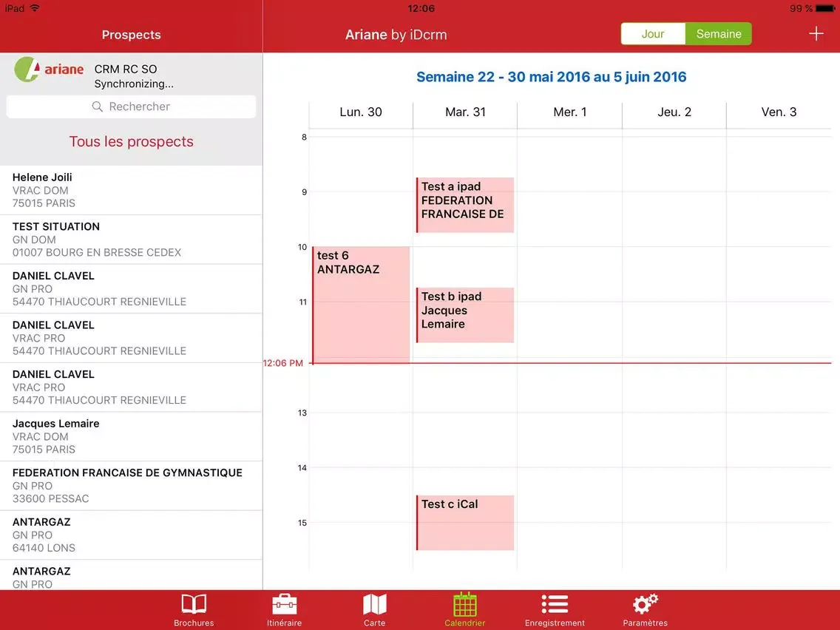840x630 pixels.
Task: Click the Semaine 22 week title
Action: click(x=552, y=77)
